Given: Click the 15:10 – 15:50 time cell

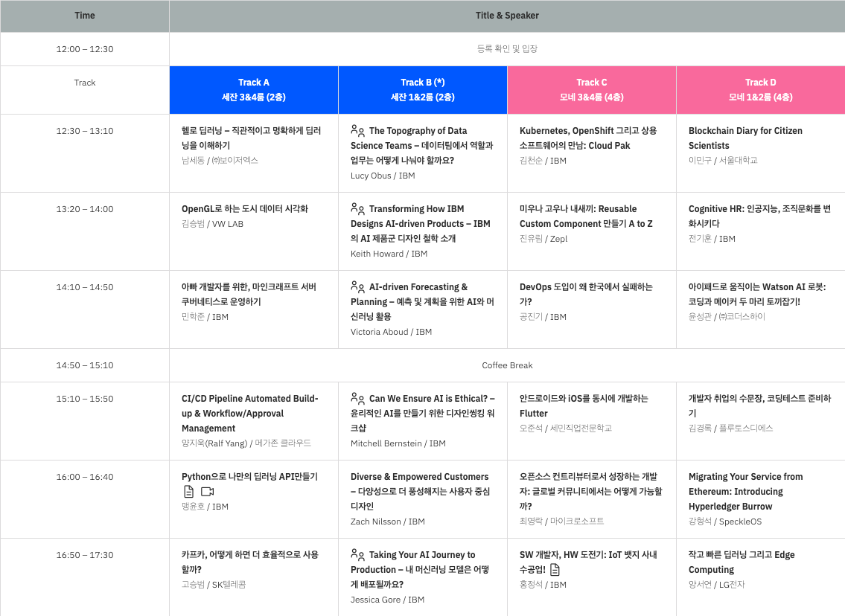Looking at the screenshot, I should pos(85,420).
